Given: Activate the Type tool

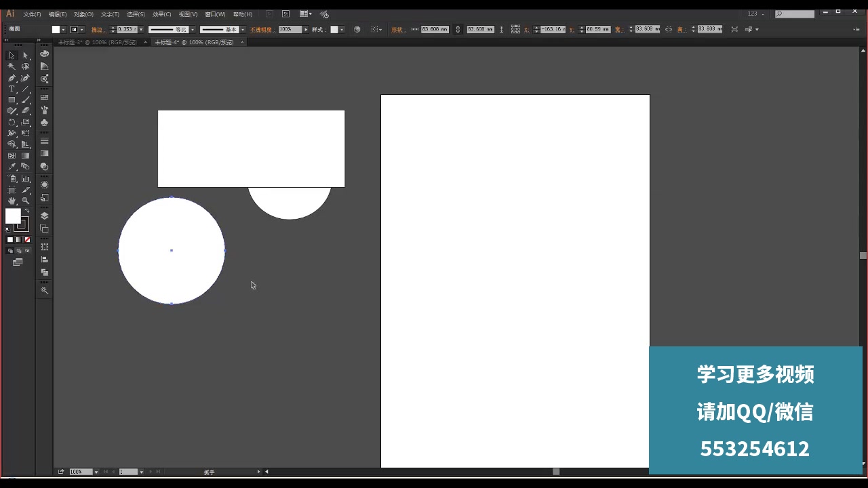Looking at the screenshot, I should point(12,89).
